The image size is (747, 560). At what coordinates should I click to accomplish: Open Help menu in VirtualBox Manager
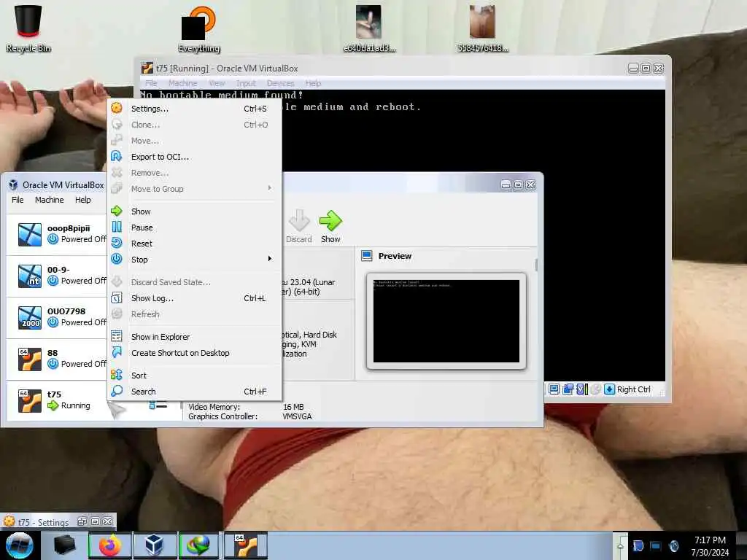tap(83, 200)
